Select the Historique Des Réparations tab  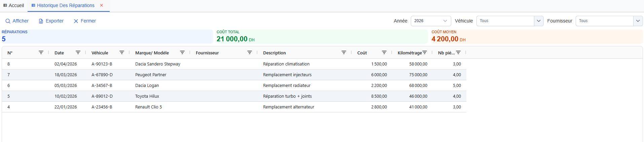click(x=65, y=5)
